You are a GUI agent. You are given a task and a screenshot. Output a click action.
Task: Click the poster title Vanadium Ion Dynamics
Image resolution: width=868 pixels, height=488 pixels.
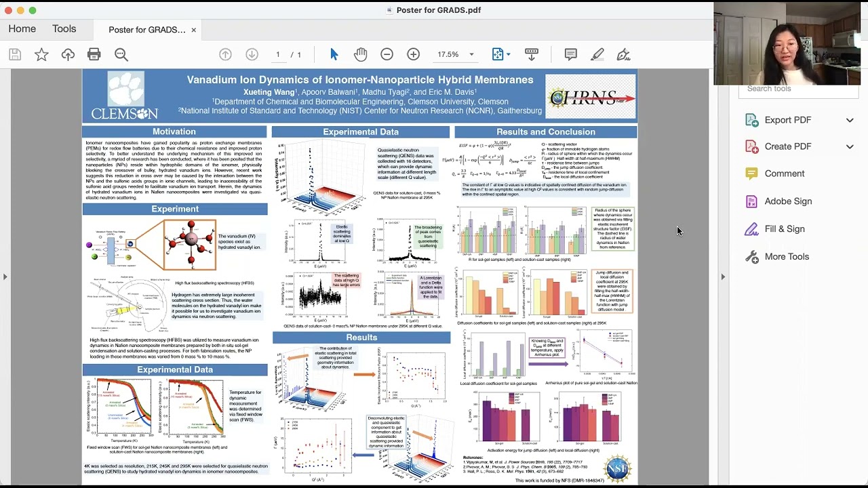click(x=360, y=80)
